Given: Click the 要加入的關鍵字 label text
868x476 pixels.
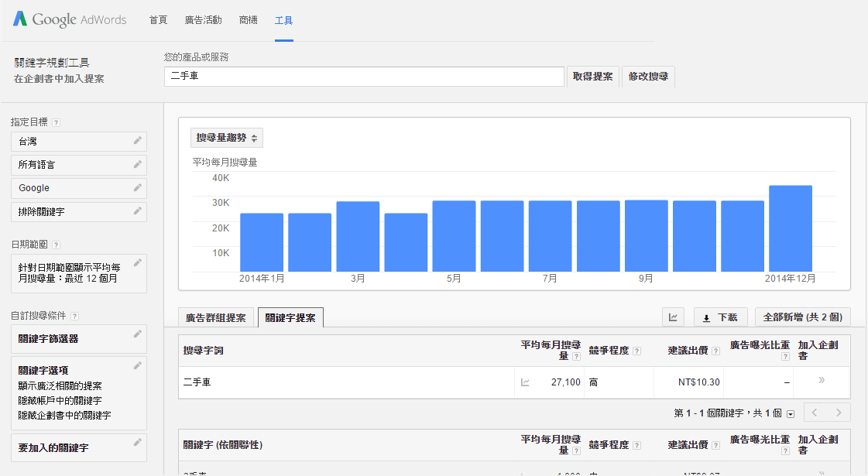Looking at the screenshot, I should (53, 448).
